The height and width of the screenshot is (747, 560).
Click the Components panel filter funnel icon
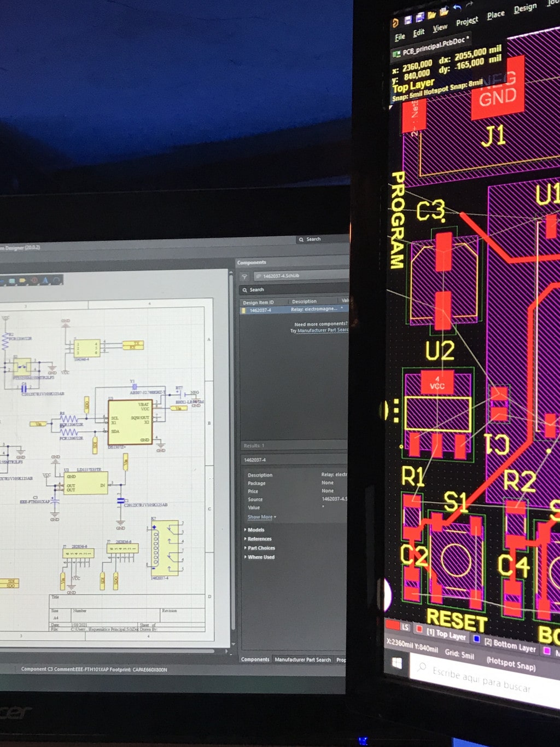point(244,276)
